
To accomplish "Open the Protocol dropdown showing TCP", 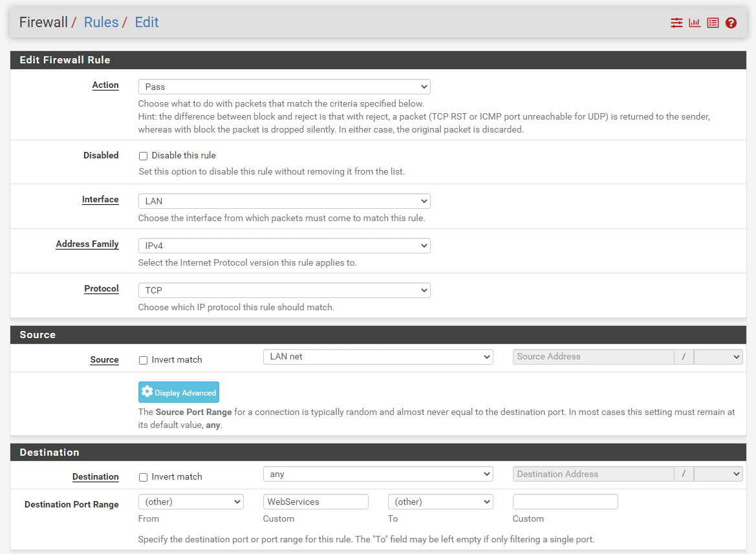I will pos(284,290).
